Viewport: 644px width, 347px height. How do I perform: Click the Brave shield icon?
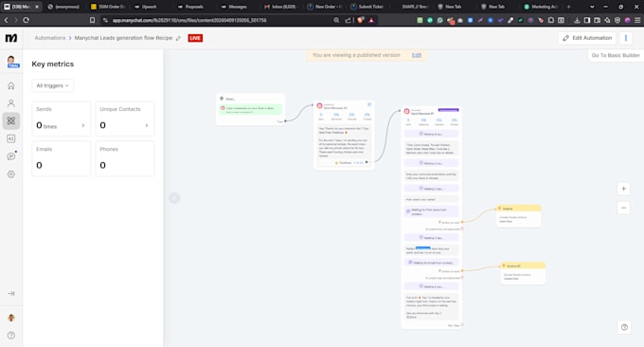[361, 20]
